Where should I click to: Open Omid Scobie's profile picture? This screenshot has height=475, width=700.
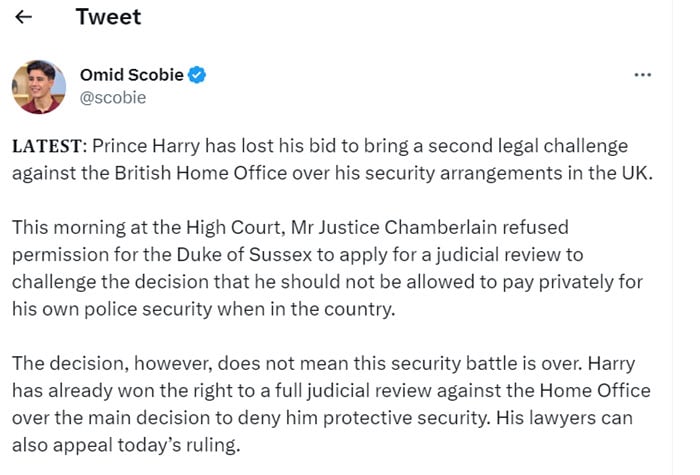pyautogui.click(x=38, y=86)
